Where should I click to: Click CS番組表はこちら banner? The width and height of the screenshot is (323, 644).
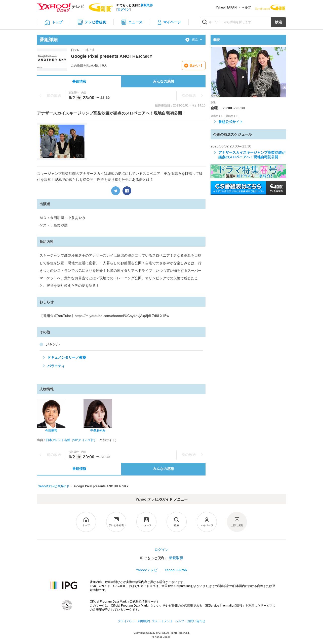pos(248,188)
